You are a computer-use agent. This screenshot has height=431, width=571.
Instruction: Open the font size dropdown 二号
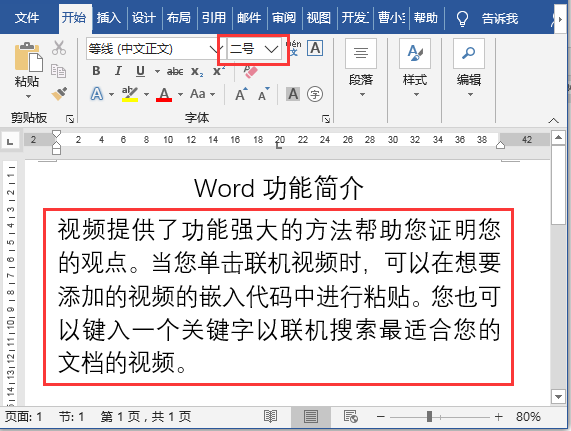click(271, 49)
